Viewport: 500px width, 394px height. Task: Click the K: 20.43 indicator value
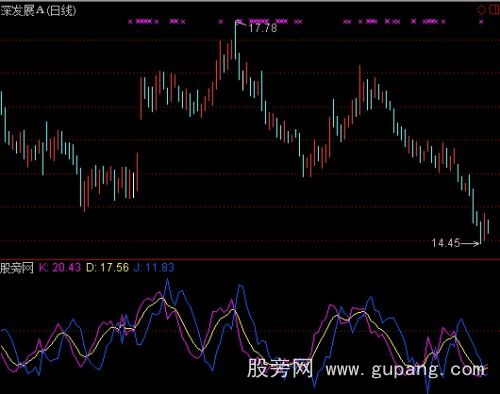click(x=60, y=268)
